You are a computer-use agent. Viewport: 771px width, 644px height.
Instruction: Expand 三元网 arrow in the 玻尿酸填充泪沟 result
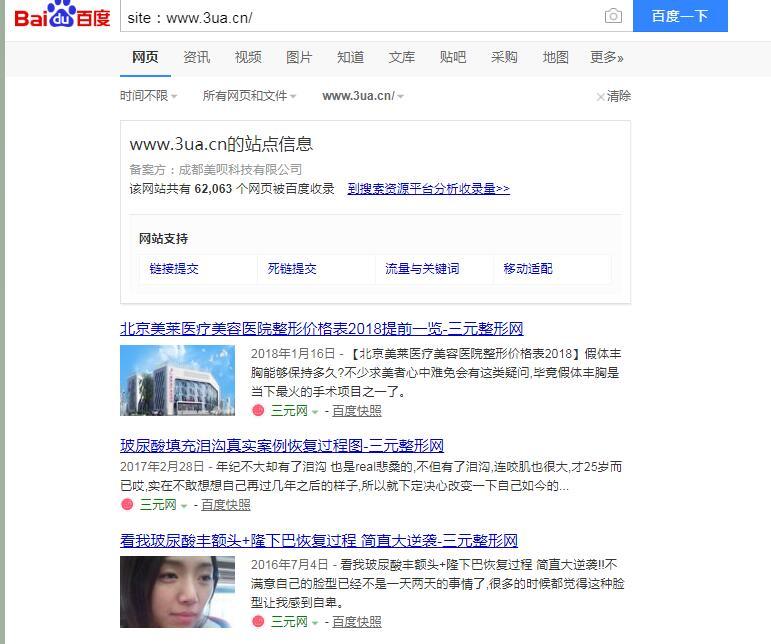click(x=184, y=506)
